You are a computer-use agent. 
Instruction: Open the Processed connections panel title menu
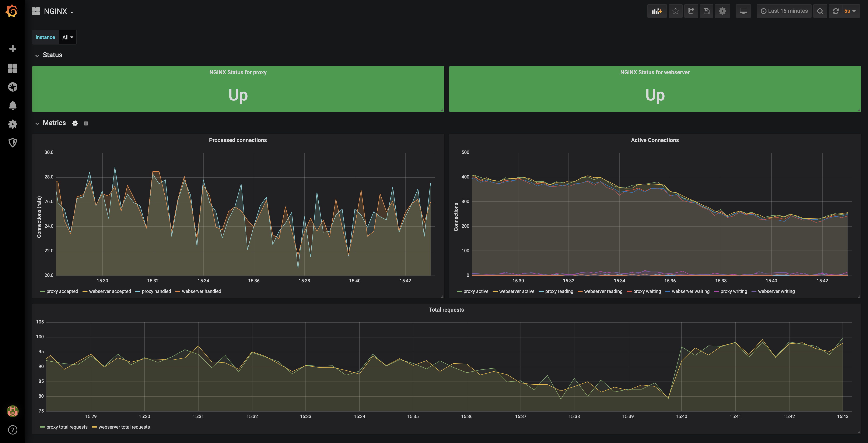click(x=238, y=140)
